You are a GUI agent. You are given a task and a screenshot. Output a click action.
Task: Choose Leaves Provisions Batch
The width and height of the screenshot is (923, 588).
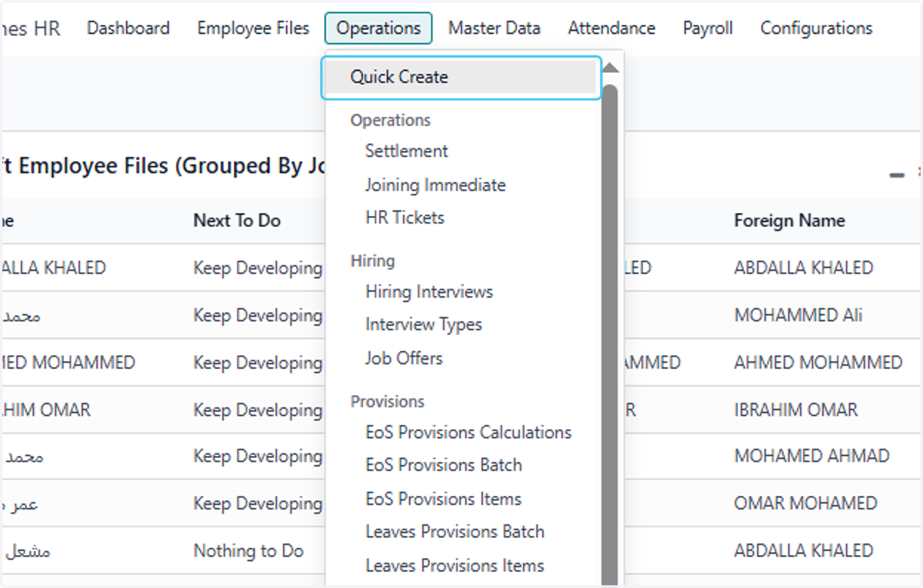pyautogui.click(x=455, y=532)
